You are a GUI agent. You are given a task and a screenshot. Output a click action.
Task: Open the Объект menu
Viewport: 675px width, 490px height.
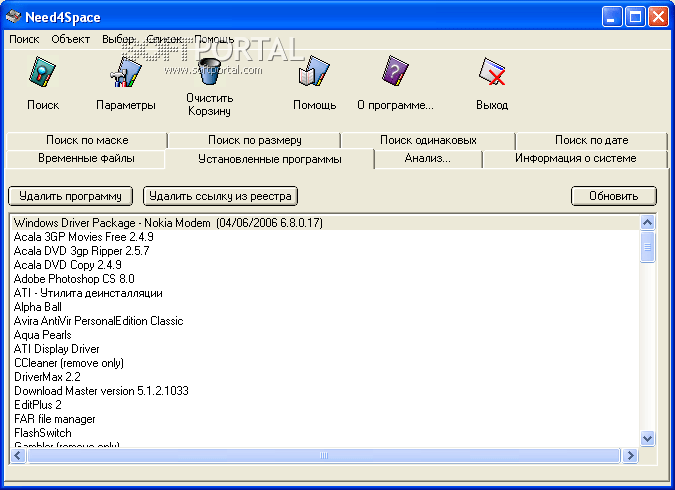(x=71, y=39)
